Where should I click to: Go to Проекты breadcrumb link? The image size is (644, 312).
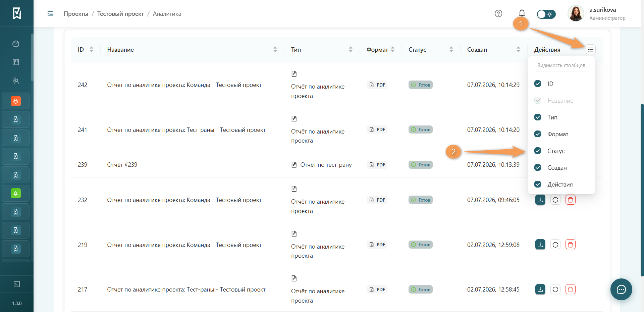coord(76,14)
